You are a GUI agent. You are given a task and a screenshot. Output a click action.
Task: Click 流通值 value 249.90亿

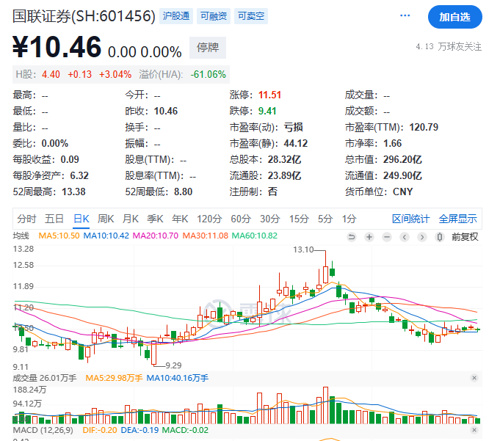(x=402, y=175)
